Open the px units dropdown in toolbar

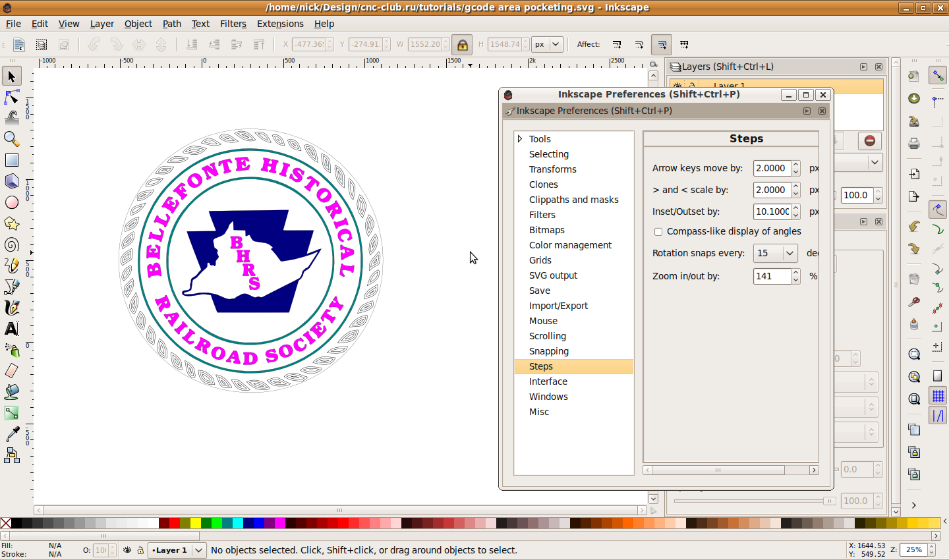[547, 45]
